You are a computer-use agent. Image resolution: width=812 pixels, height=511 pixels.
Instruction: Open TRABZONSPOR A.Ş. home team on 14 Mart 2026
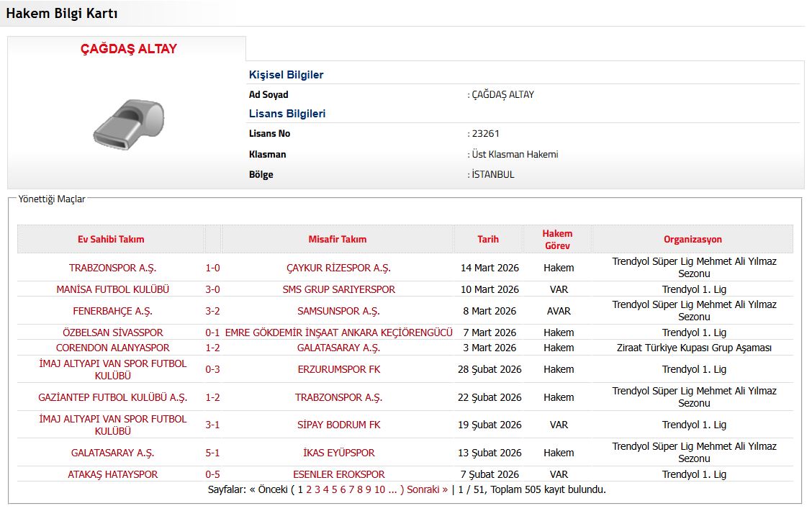(112, 268)
